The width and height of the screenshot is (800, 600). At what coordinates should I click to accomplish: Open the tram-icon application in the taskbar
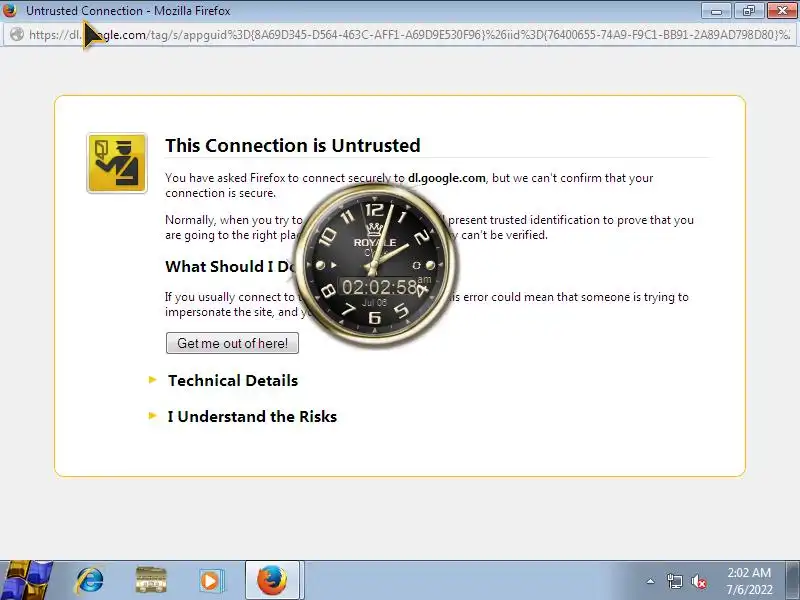pos(151,581)
